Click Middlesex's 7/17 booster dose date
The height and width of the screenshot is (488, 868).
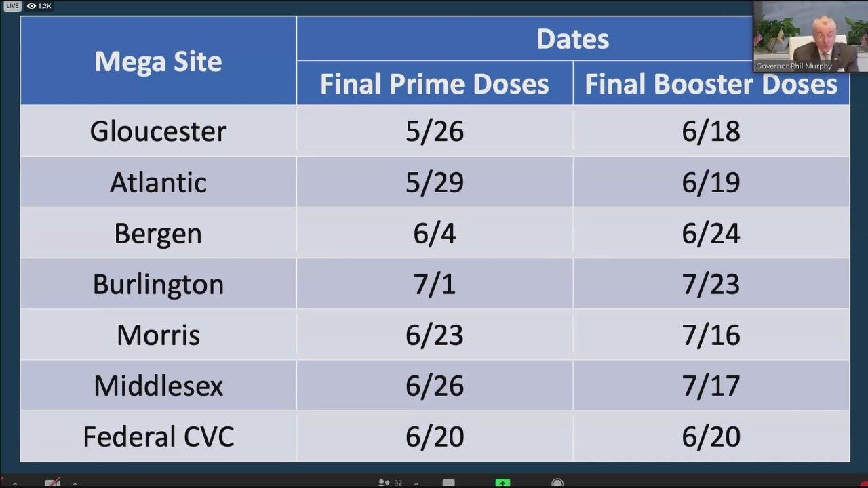coord(711,386)
